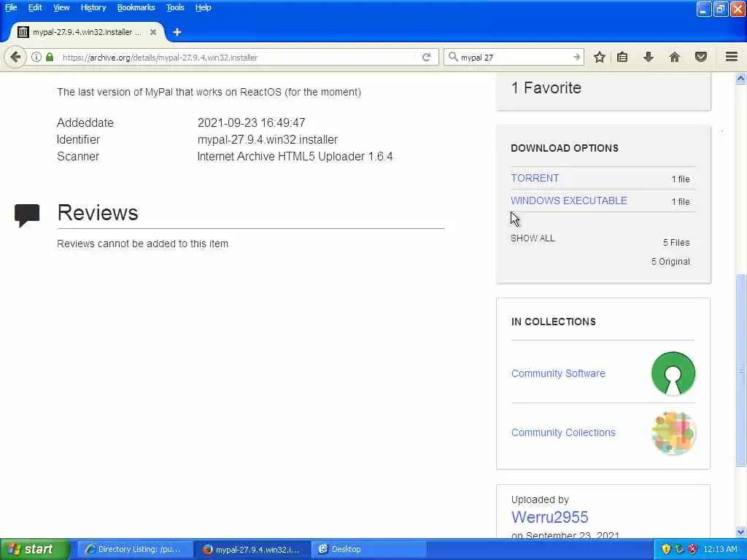
Task: Click the scrollbar up arrow
Action: [x=741, y=79]
